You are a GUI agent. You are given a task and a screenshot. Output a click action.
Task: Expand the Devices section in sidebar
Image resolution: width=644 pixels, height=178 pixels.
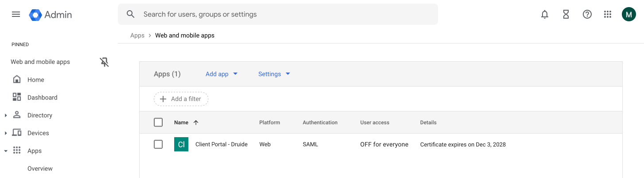[x=6, y=133]
